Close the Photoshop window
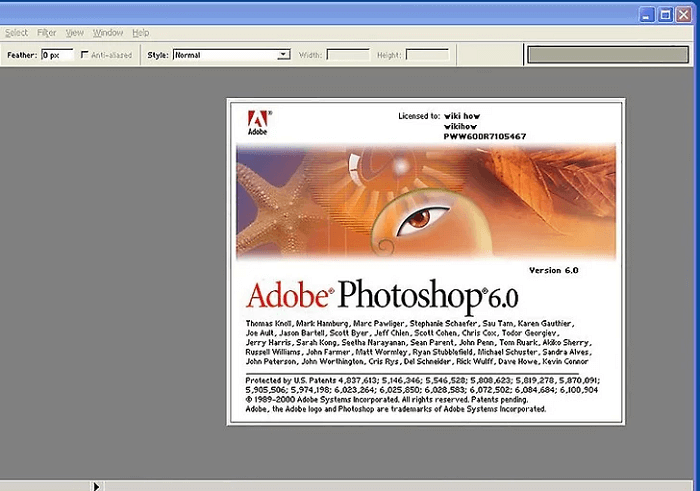Screen dimensions: 700x491 [x=683, y=15]
